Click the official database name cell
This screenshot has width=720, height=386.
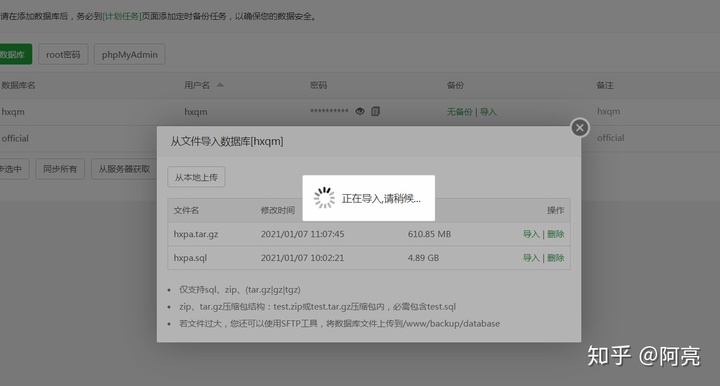15,138
